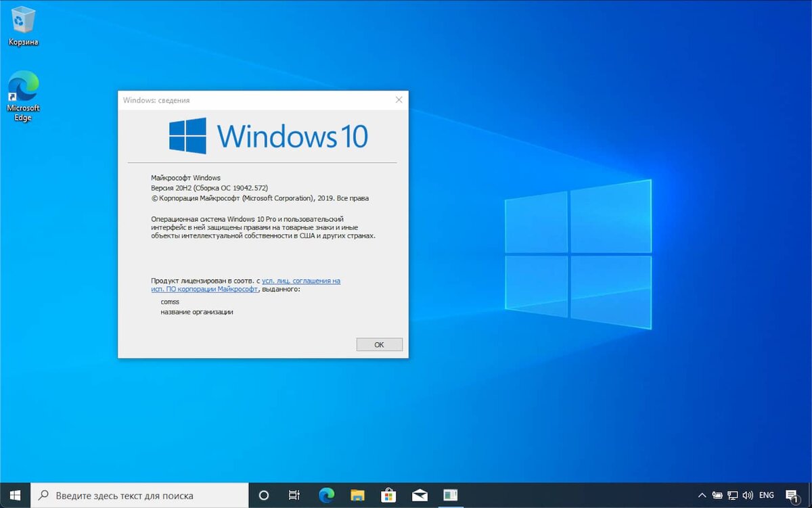Open the Start menu
The height and width of the screenshot is (508, 812).
pyautogui.click(x=14, y=494)
